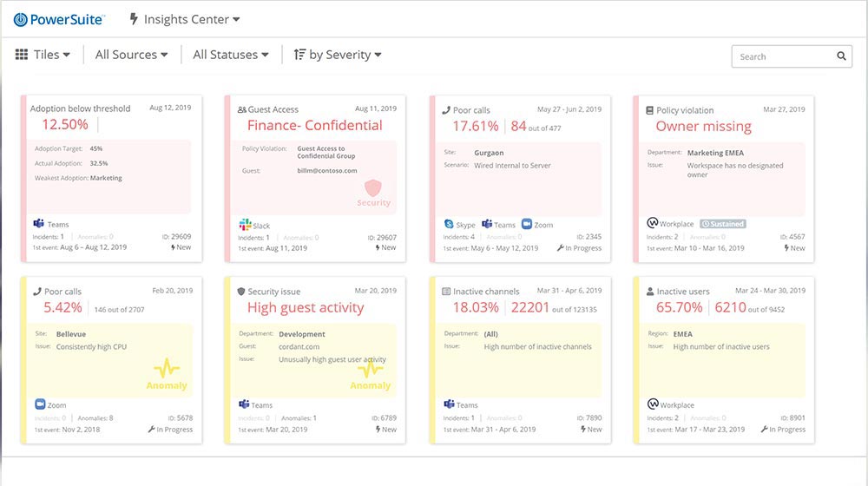Change sort order via by Severity
This screenshot has width=868, height=486.
(338, 55)
